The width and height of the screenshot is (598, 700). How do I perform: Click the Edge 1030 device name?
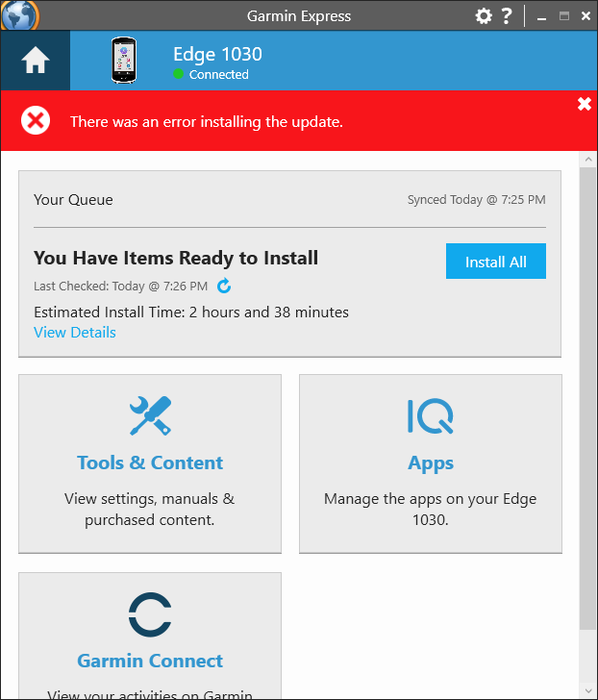[217, 55]
